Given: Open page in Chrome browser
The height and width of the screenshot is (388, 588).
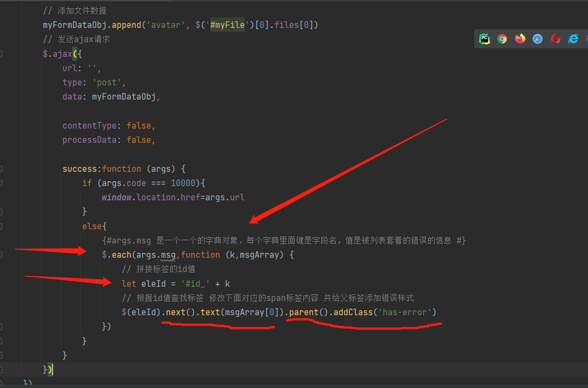Looking at the screenshot, I should (x=502, y=39).
